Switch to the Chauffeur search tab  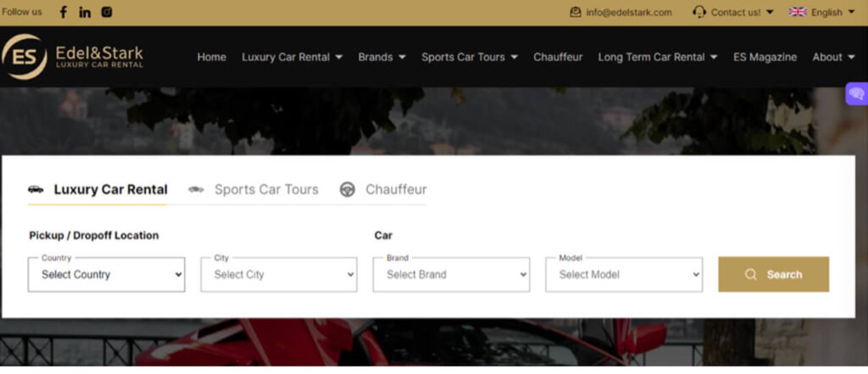point(383,189)
